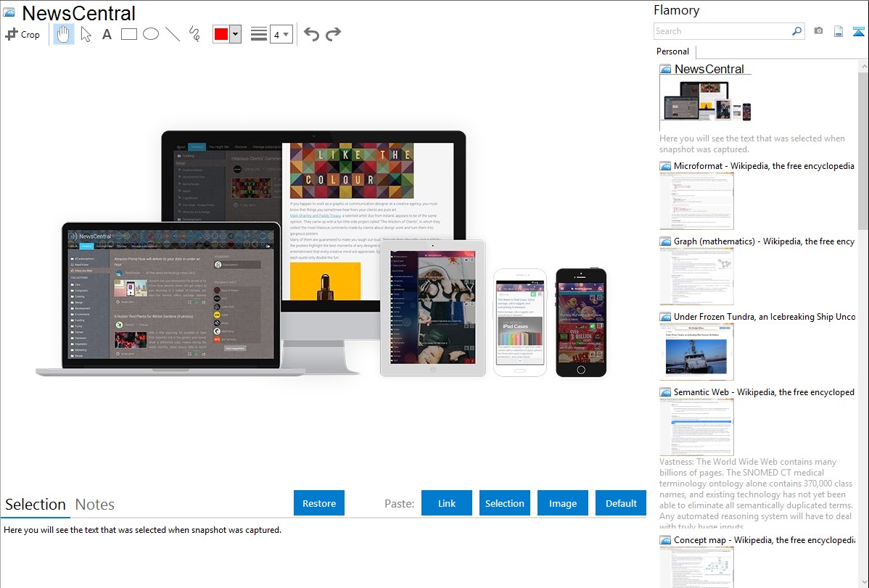Screen dimensions: 869x588
Task: Click icon beside Microformat snapshot title
Action: pyautogui.click(x=665, y=166)
